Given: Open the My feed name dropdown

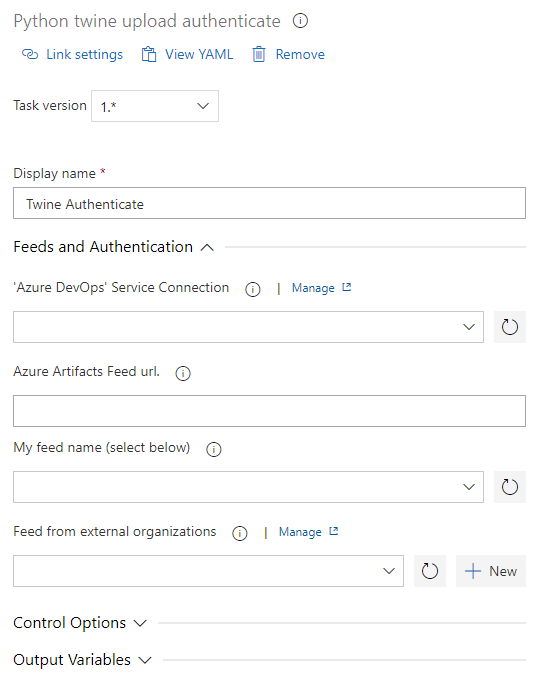Looking at the screenshot, I should [248, 487].
